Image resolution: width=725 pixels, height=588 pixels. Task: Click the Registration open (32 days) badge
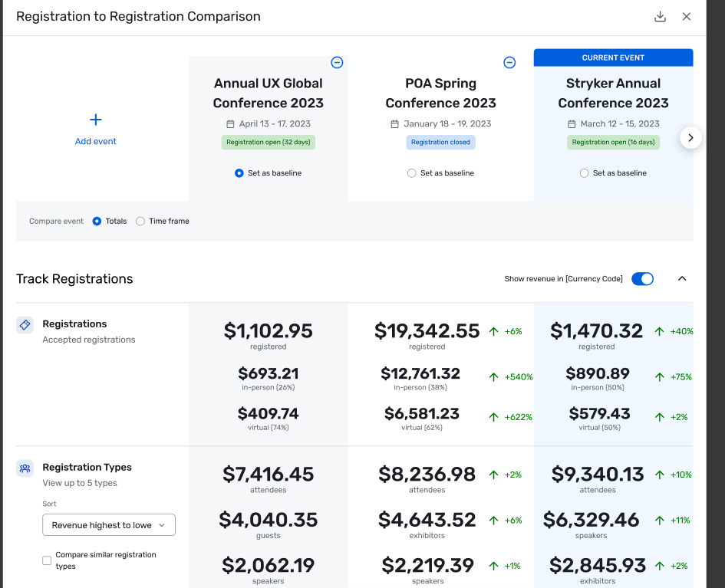click(269, 143)
